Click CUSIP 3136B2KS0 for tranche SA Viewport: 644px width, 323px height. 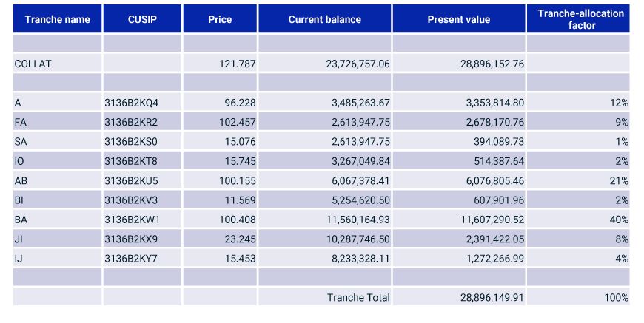[x=132, y=141]
